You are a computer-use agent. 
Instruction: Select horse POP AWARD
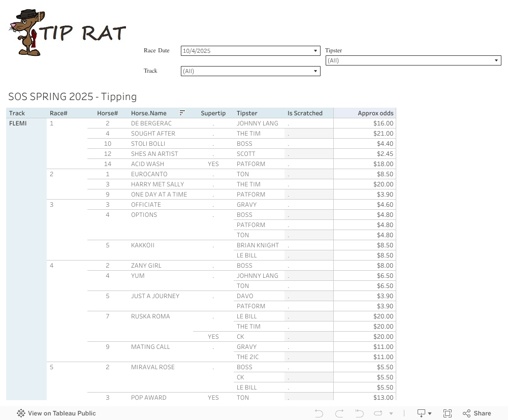click(149, 397)
